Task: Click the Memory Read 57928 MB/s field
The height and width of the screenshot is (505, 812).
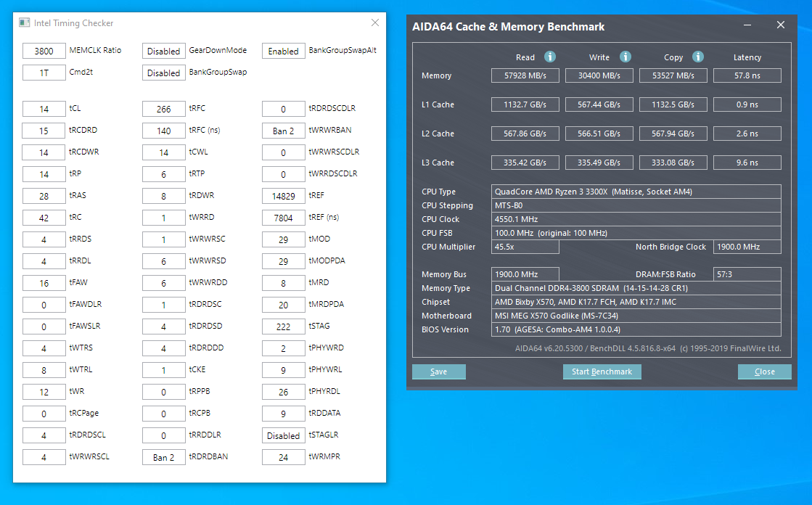Action: (525, 75)
